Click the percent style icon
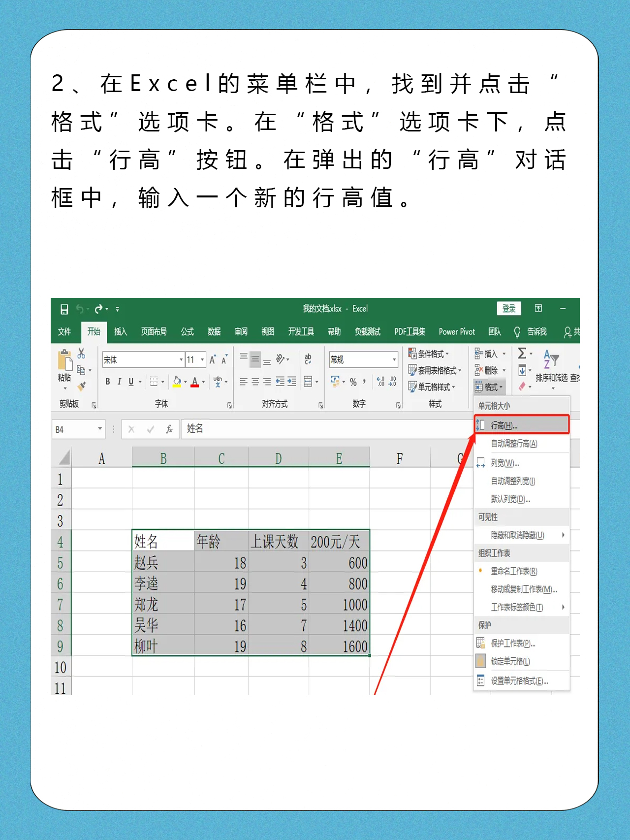 353,382
